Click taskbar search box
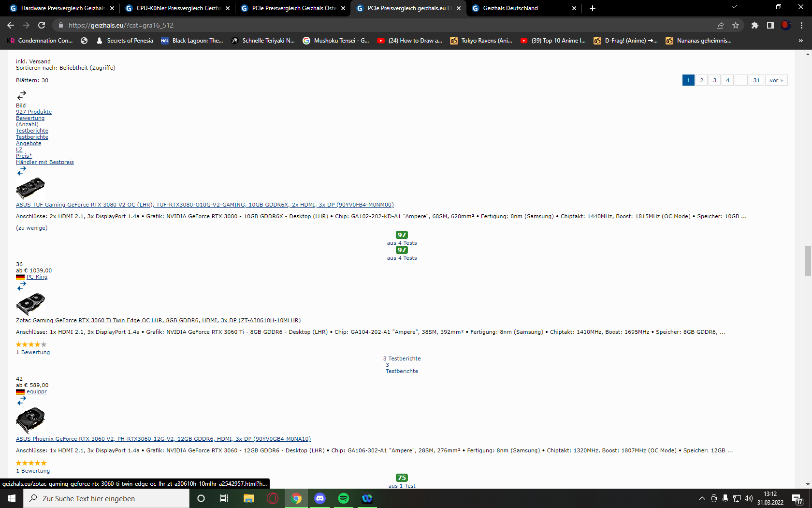 [106, 498]
